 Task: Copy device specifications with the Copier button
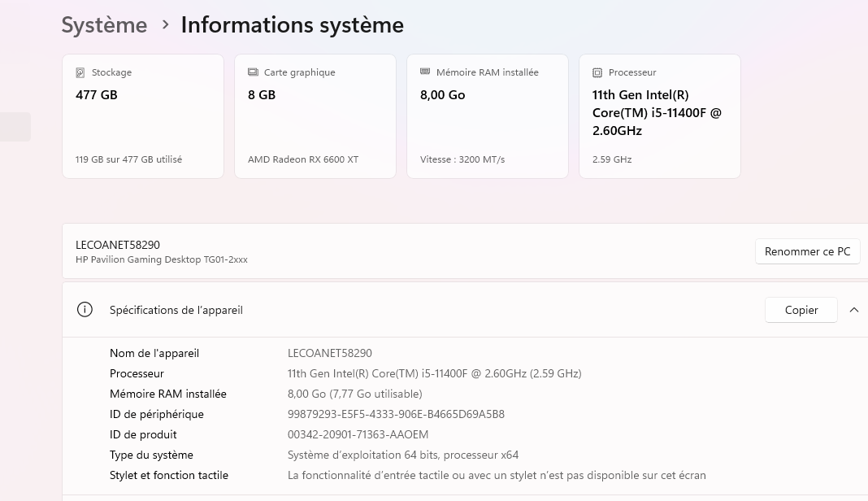(801, 311)
